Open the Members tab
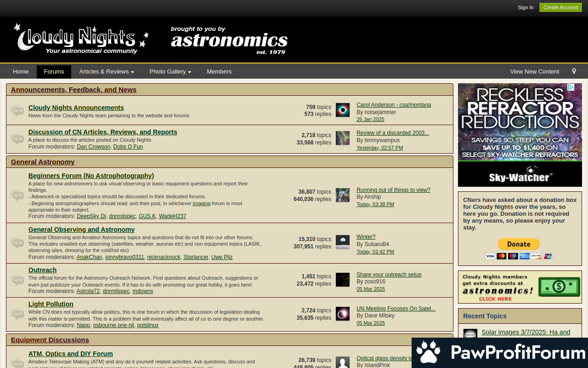 219,72
